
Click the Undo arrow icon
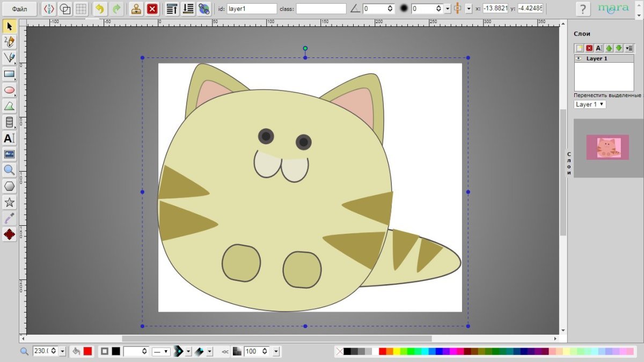[99, 9]
